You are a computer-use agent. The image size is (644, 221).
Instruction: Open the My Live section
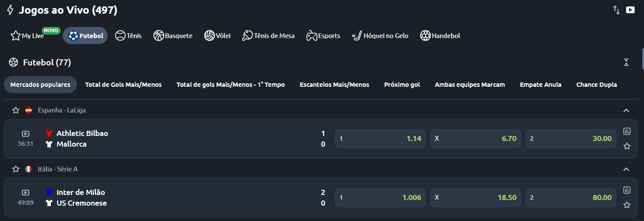point(28,36)
